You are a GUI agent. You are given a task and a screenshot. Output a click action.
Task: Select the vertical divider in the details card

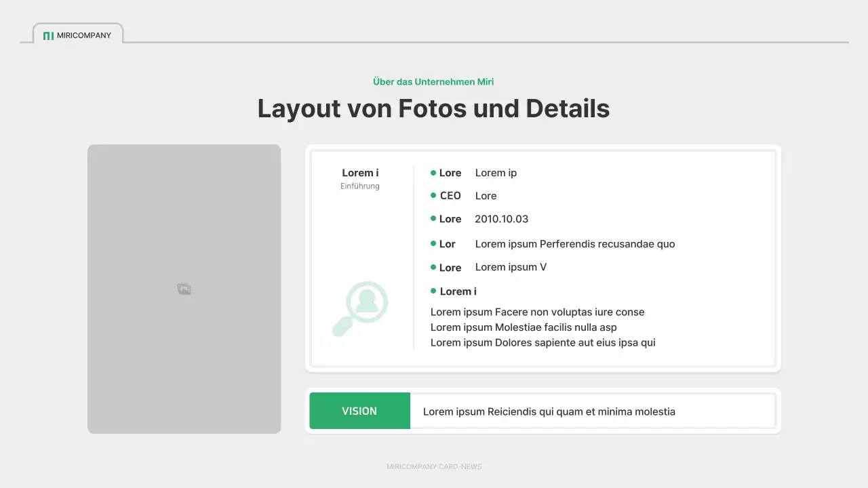click(414, 258)
